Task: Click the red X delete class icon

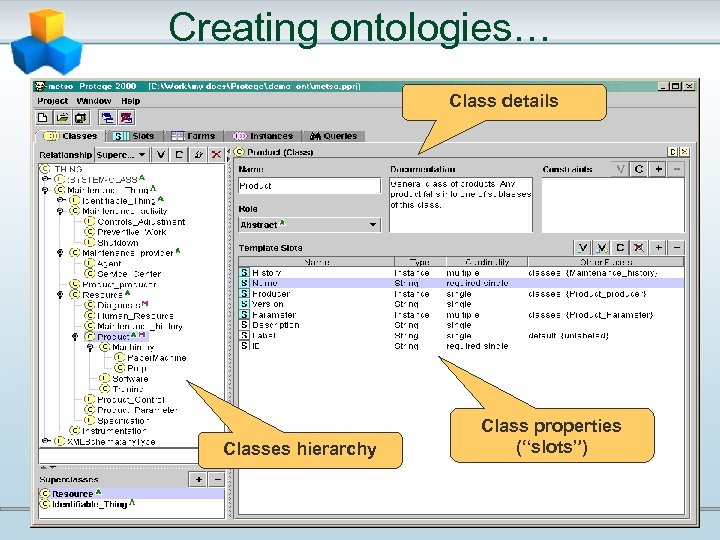Action: click(216, 155)
